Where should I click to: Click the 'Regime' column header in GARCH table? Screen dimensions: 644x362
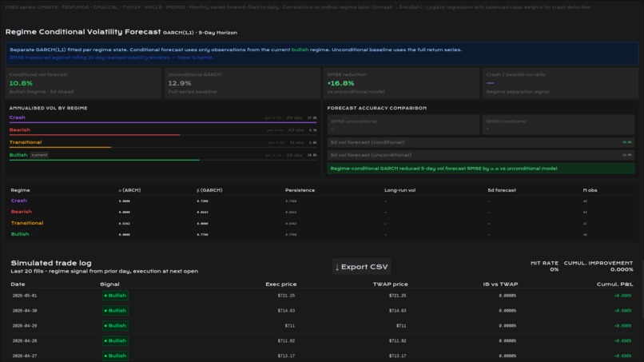tap(20, 190)
